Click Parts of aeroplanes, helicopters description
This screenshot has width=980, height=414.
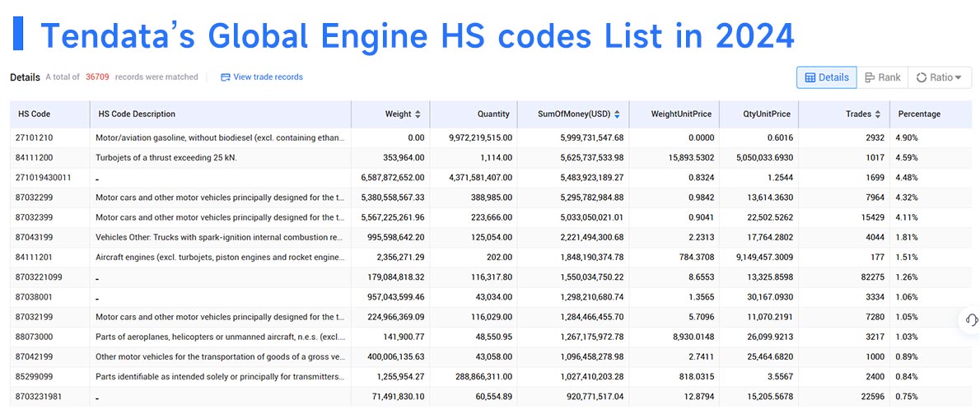point(220,337)
